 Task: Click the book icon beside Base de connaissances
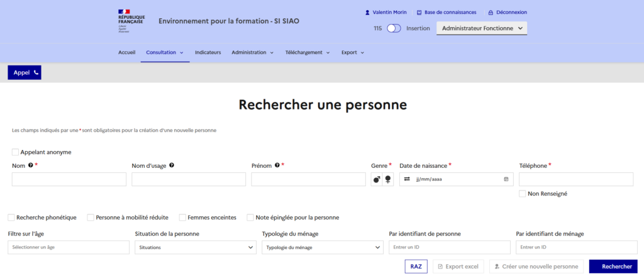pyautogui.click(x=419, y=13)
